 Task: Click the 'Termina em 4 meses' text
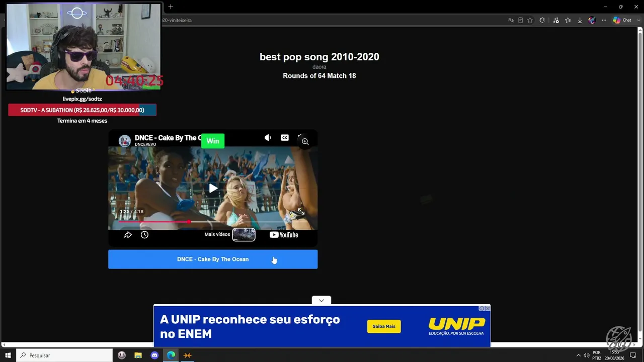coord(82,121)
